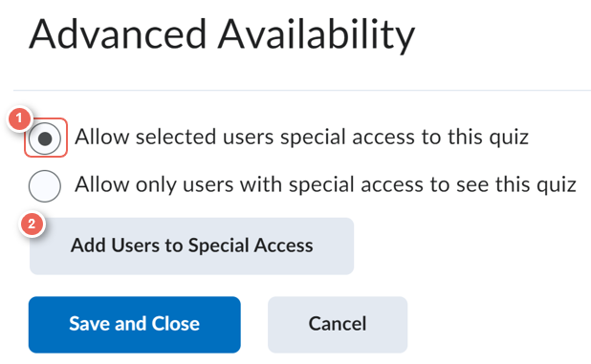
Task: Click the red highlight box around first radio
Action: [46, 138]
